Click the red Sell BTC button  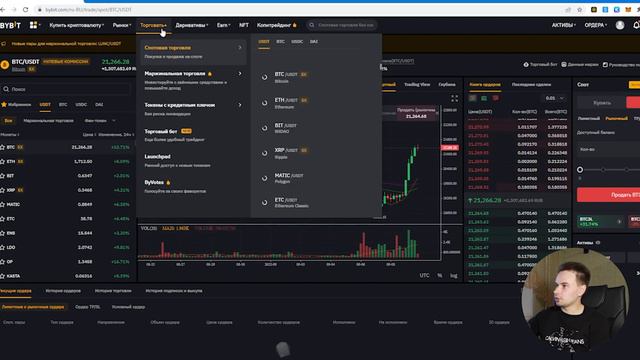click(609, 195)
